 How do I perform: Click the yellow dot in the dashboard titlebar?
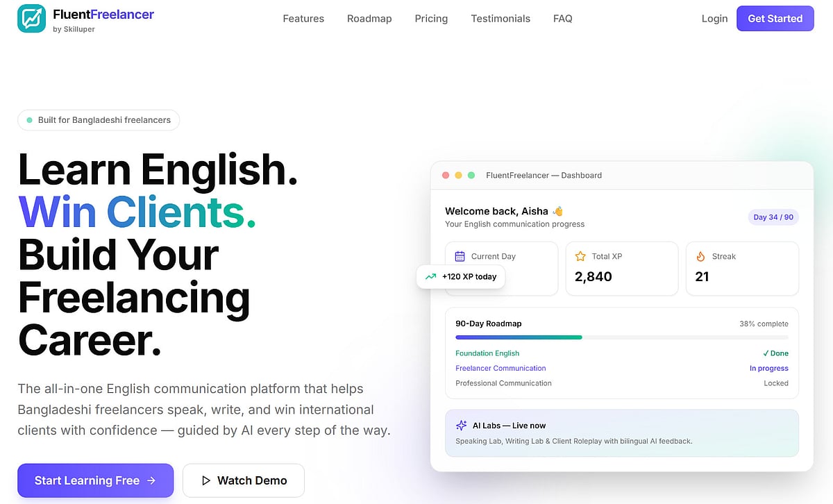coord(458,176)
